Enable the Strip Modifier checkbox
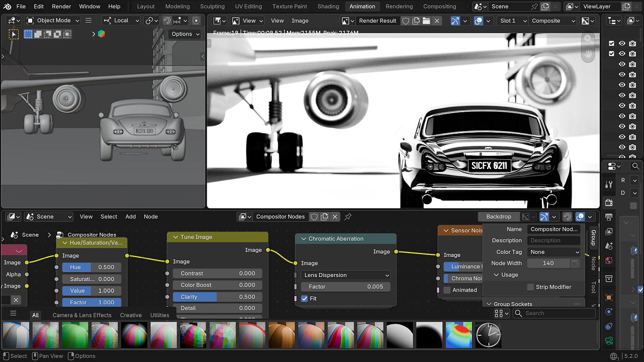Image resolution: width=644 pixels, height=362 pixels. click(530, 287)
